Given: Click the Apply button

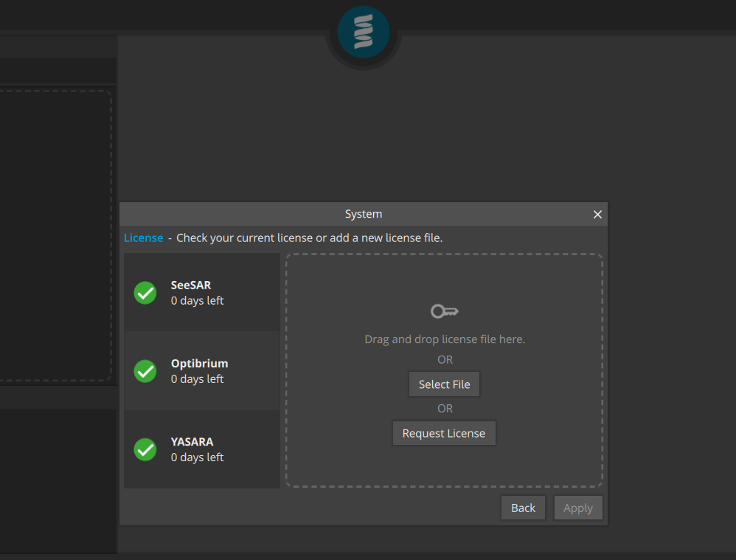Looking at the screenshot, I should point(578,508).
